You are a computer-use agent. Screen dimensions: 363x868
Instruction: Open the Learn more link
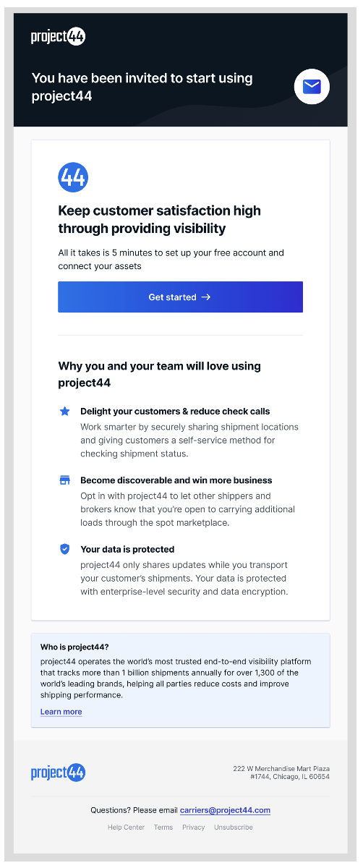(x=61, y=712)
